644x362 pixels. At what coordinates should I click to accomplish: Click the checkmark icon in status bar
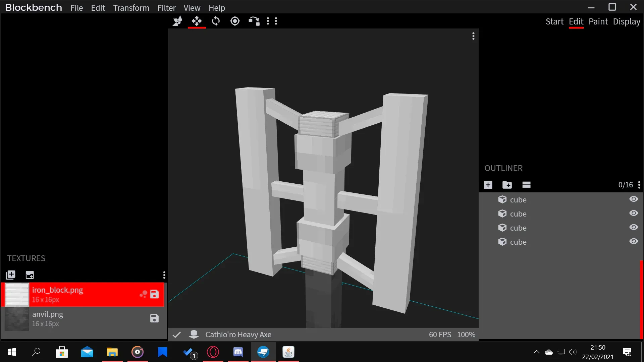coord(177,335)
